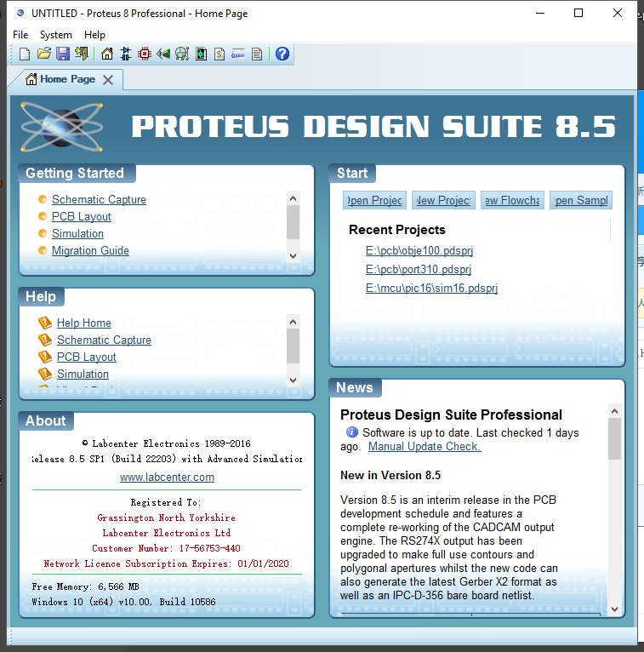Image resolution: width=644 pixels, height=652 pixels.
Task: Click the Home Page house toolbar icon
Action: [x=107, y=54]
